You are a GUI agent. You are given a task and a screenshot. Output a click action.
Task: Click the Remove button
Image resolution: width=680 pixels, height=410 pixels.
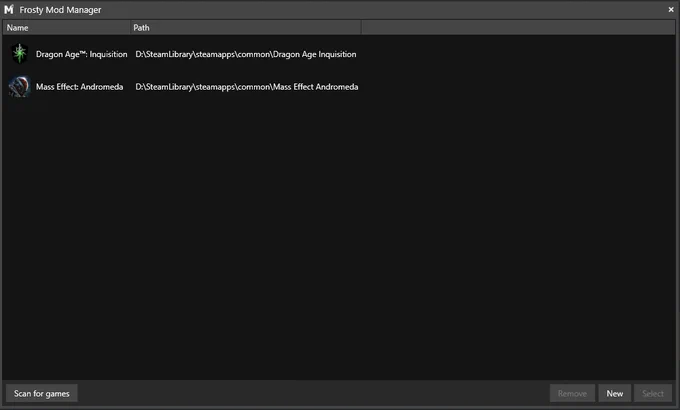click(x=572, y=394)
